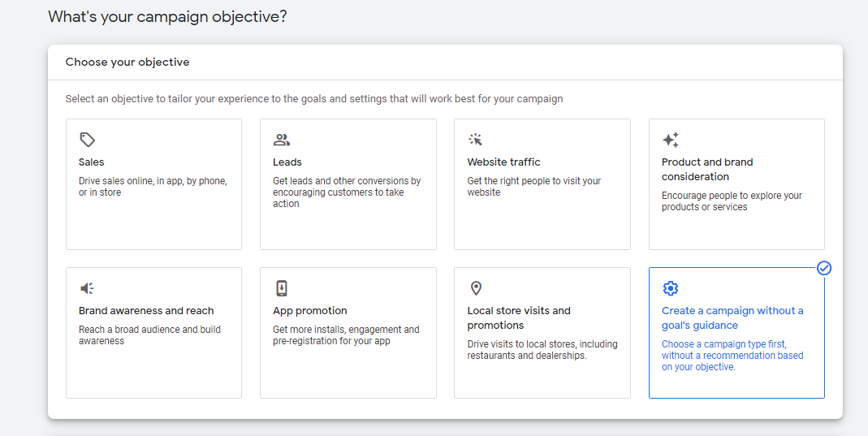
Task: Select Brand awareness and reach title
Action: pos(146,310)
